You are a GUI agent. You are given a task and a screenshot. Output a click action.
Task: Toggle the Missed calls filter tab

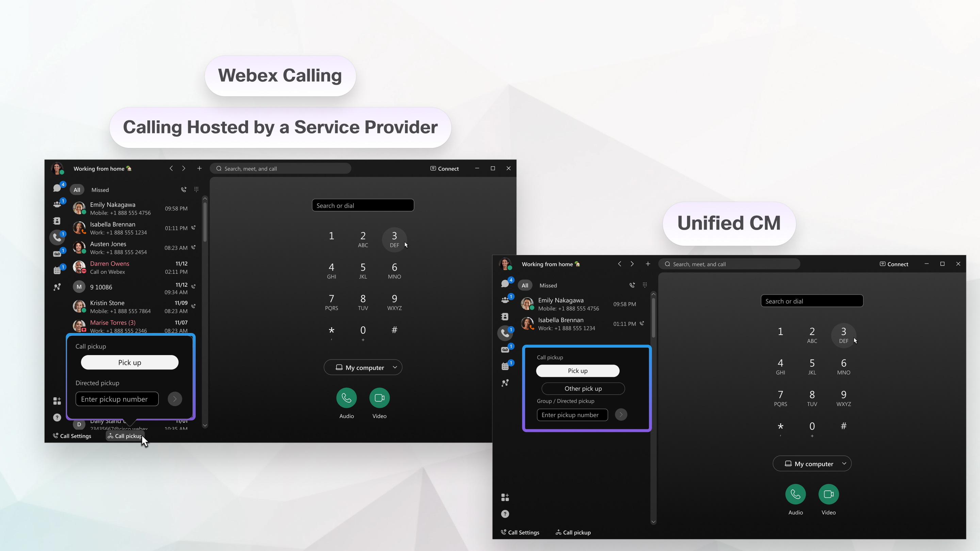[100, 190]
